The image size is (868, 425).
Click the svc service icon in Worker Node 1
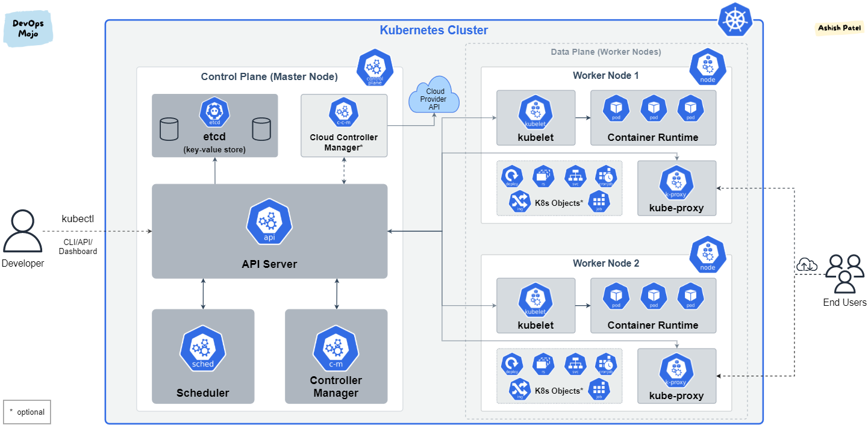tap(575, 176)
